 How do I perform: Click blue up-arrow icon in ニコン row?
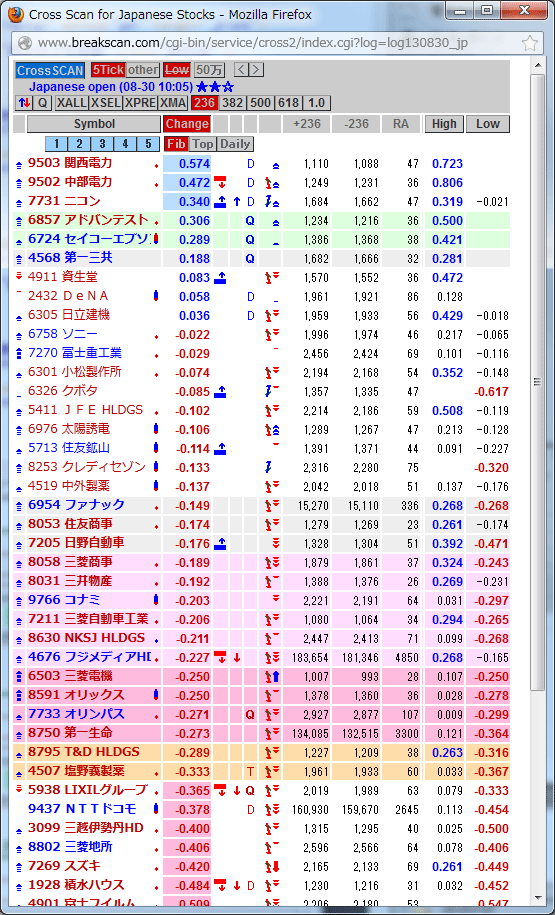tap(220, 201)
